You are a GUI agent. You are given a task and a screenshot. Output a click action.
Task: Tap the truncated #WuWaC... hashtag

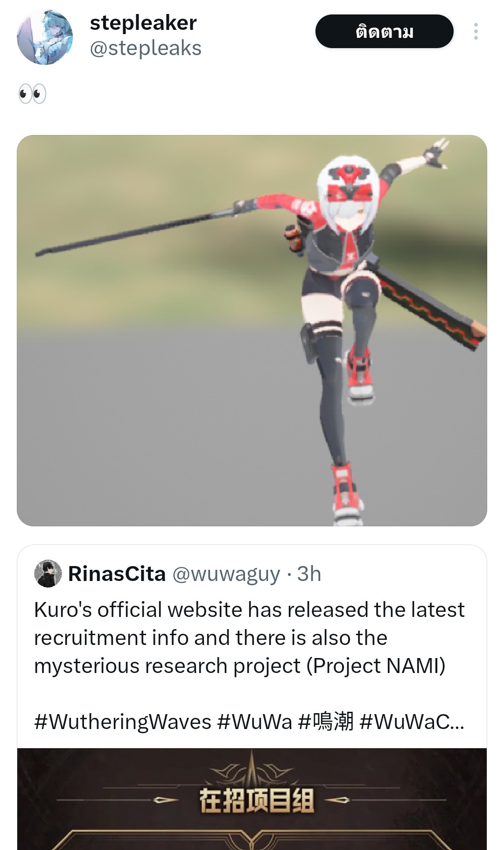(x=412, y=722)
